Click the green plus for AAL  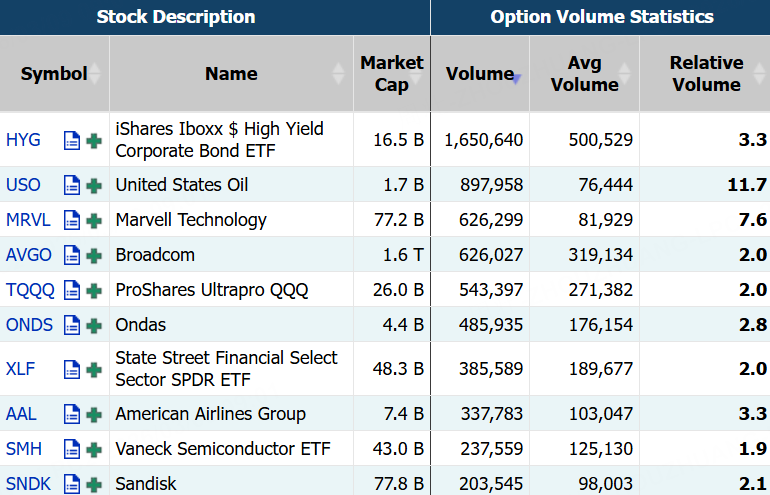point(94,414)
